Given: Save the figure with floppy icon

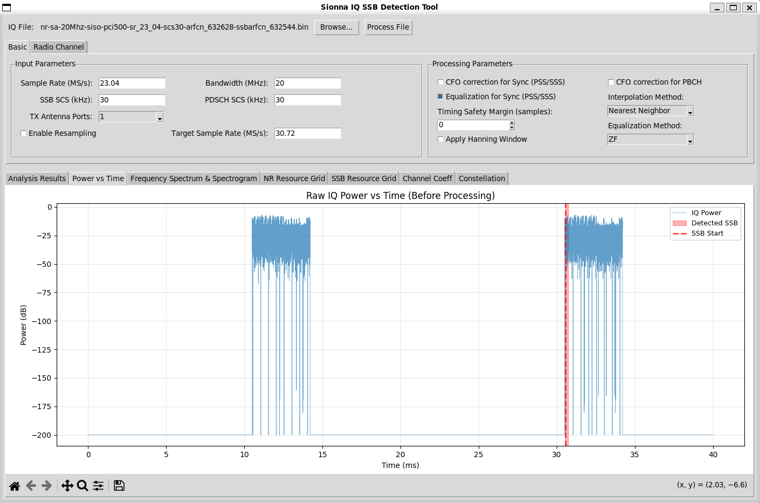Looking at the screenshot, I should click(119, 486).
